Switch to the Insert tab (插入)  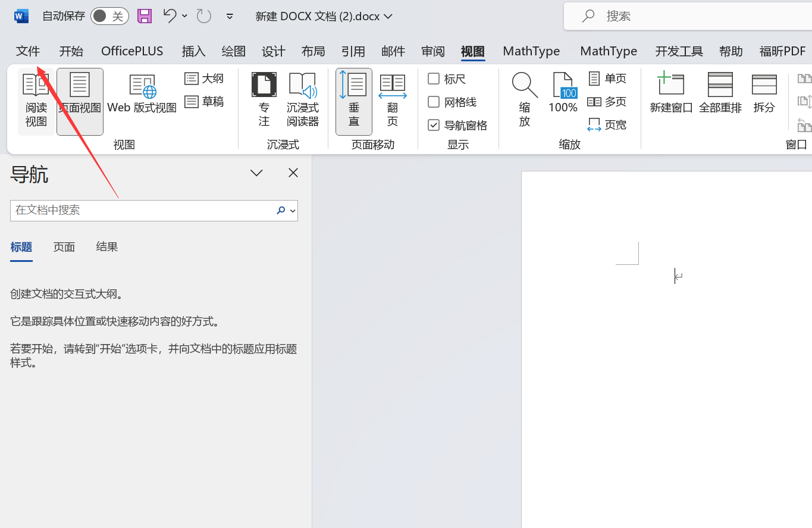[x=193, y=51]
